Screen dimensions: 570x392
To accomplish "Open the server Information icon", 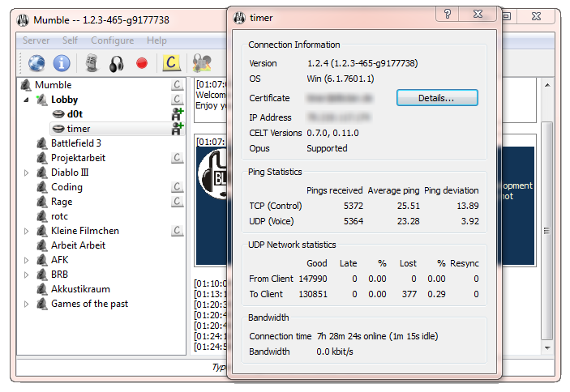I will tap(62, 63).
